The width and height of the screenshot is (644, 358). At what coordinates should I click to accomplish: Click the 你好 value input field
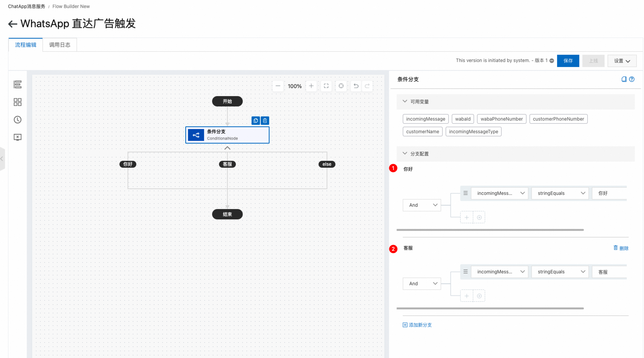tap(610, 193)
